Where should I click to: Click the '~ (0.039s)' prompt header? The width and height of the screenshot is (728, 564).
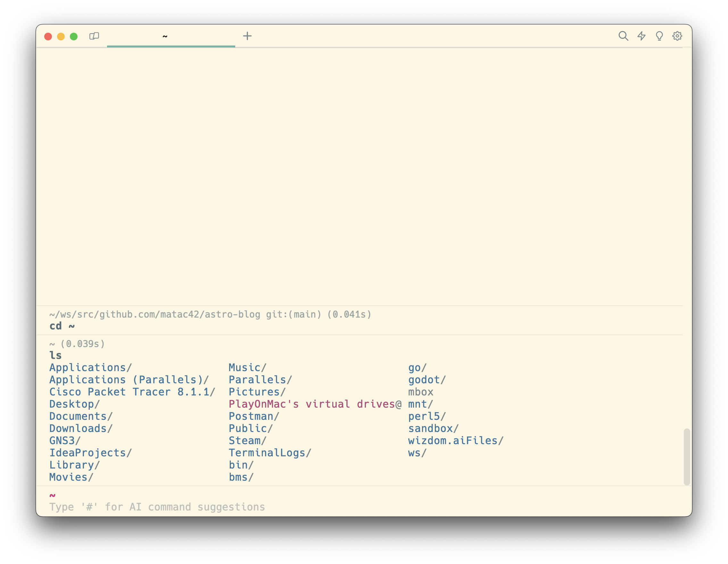point(77,344)
